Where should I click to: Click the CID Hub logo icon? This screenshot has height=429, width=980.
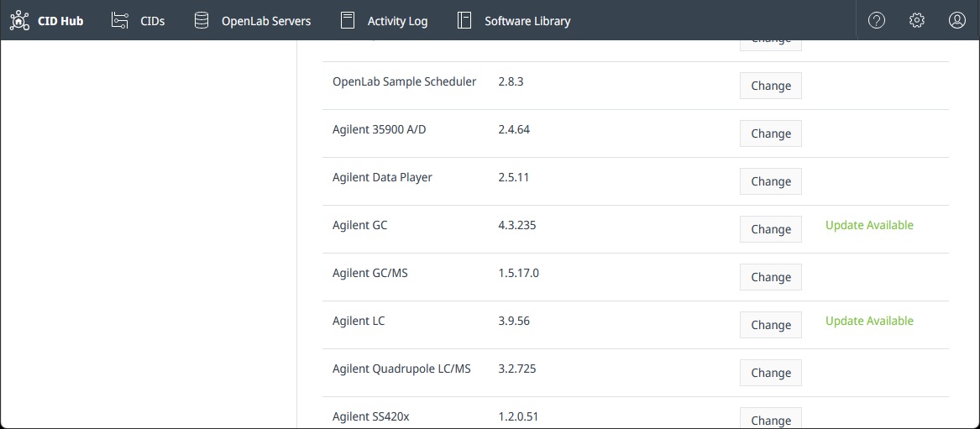click(20, 21)
